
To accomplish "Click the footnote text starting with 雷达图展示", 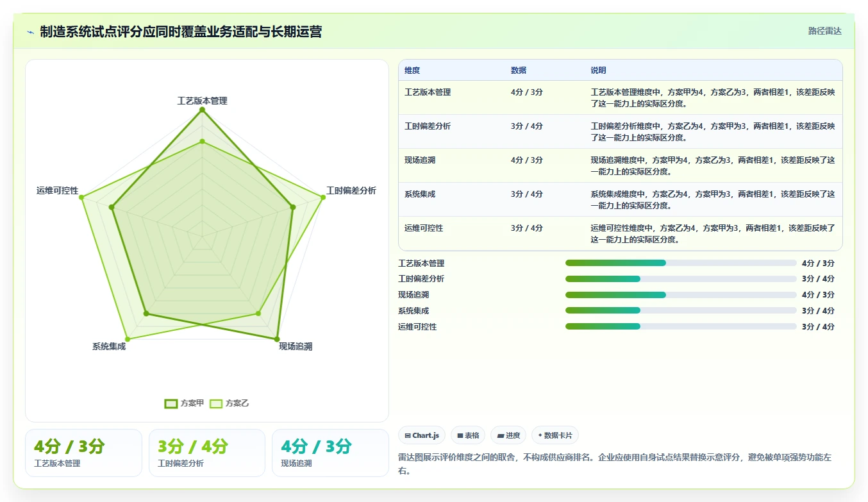I will 615,464.
